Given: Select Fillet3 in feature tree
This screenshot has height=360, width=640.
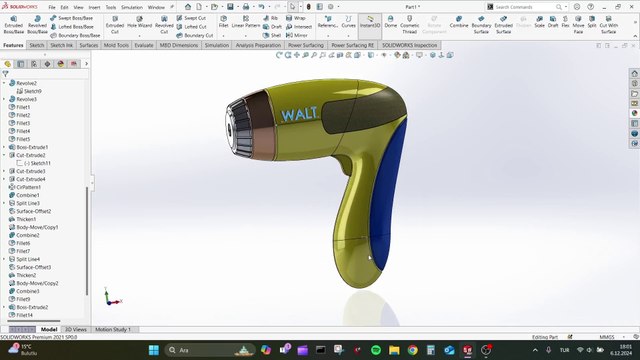Looking at the screenshot, I should [x=20, y=123].
